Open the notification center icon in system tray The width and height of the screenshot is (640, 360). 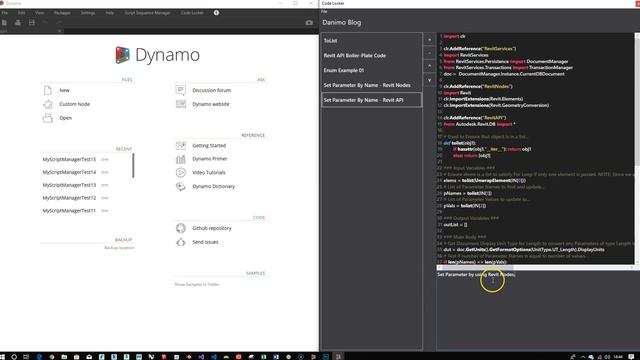point(631,357)
